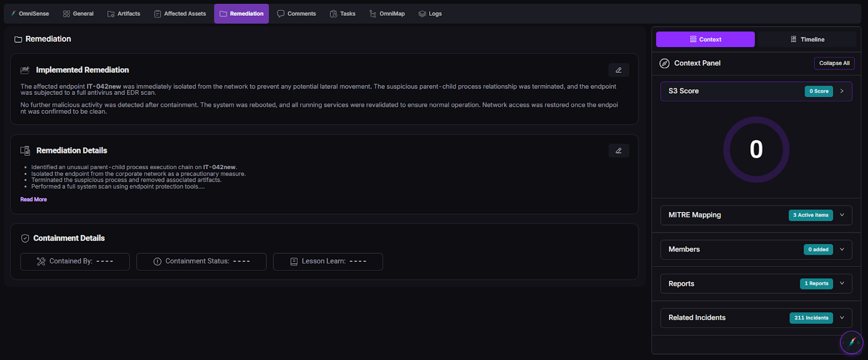Switch to the Timeline tab
Screen dimensions: 868x360
click(807, 40)
